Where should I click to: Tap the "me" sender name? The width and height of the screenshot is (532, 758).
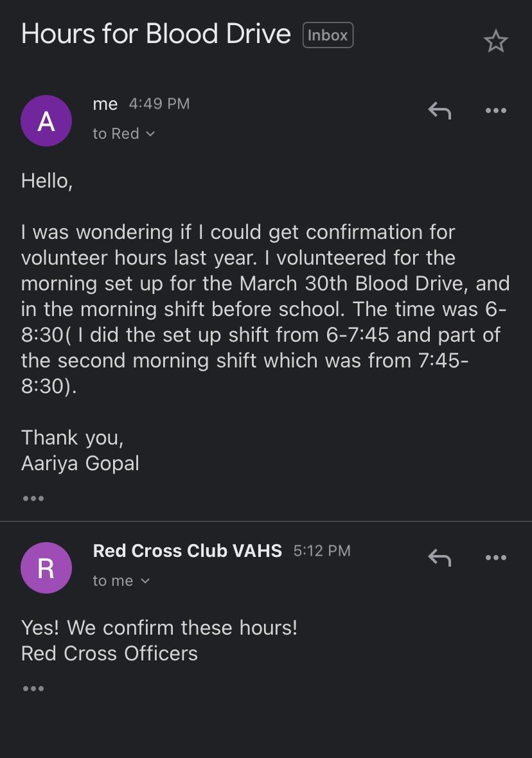(105, 104)
